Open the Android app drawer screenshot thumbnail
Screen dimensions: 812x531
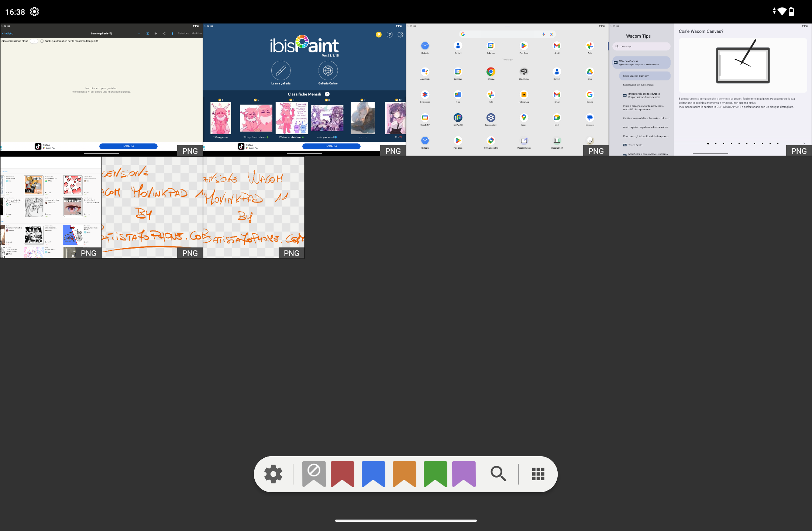507,90
